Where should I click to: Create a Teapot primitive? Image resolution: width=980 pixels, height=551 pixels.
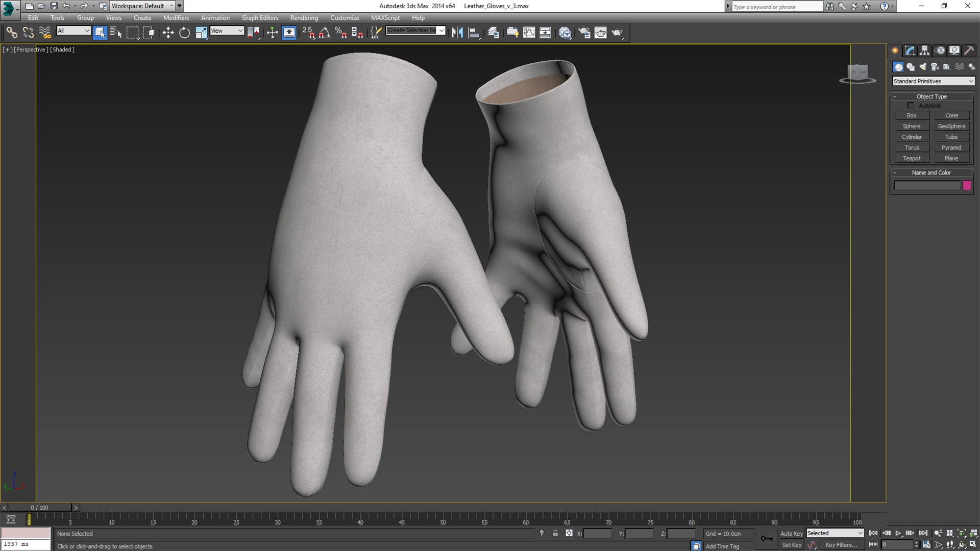[912, 158]
